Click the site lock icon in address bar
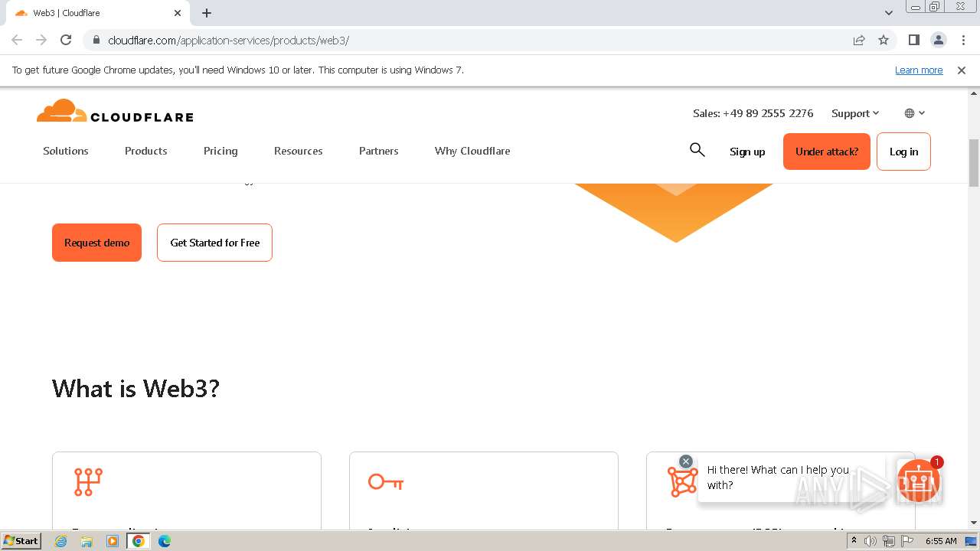 pos(96,40)
